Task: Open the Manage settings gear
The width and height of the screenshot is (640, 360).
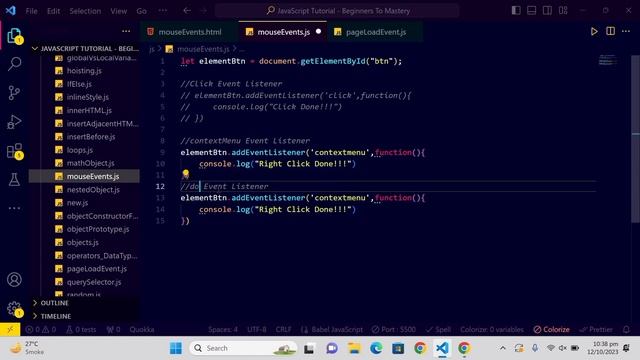Action: coord(15,309)
